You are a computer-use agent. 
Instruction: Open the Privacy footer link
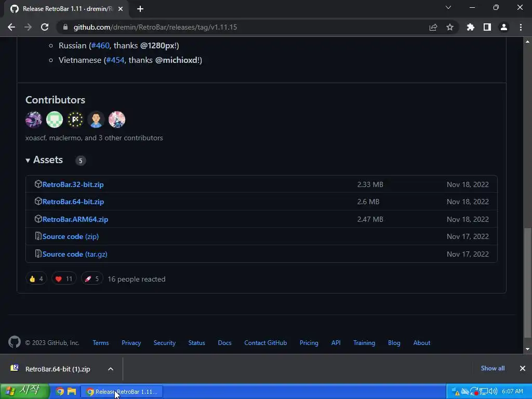(x=131, y=343)
